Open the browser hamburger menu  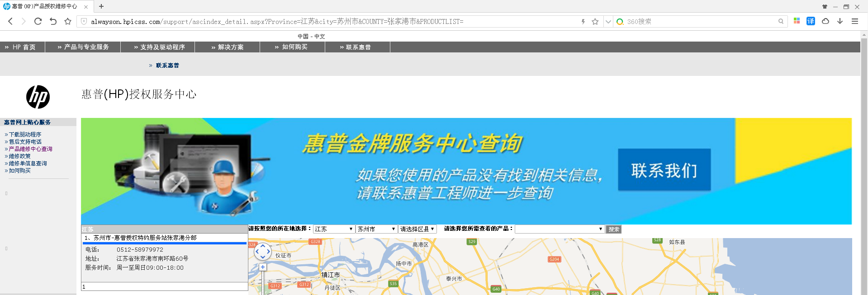coord(855,21)
